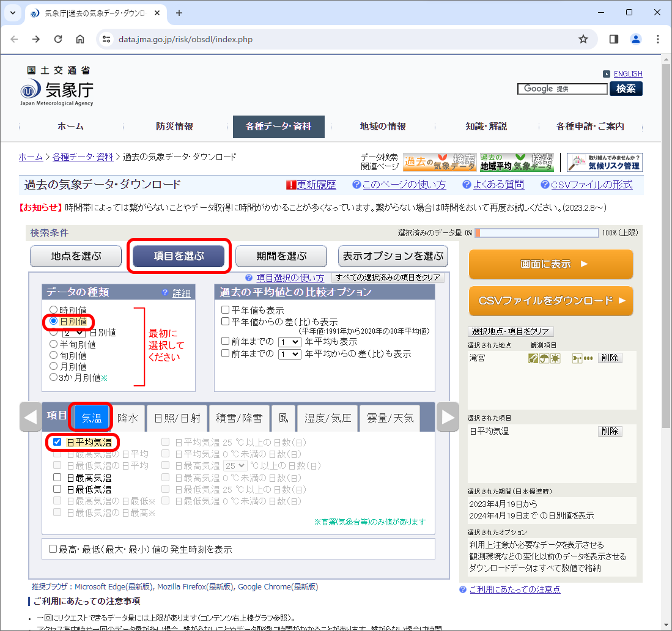Image resolution: width=672 pixels, height=631 pixels.
Task: Click the 表示オプションを選ぶ button
Action: (393, 256)
